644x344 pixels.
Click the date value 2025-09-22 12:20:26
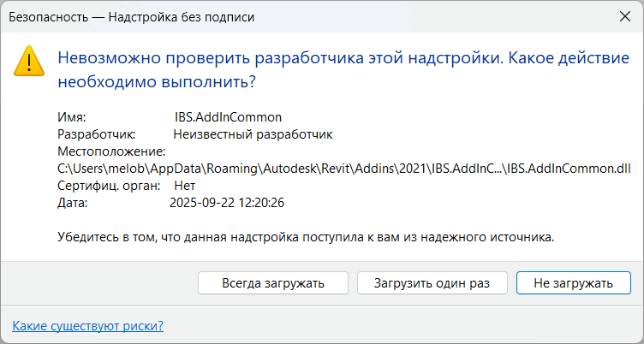click(227, 203)
